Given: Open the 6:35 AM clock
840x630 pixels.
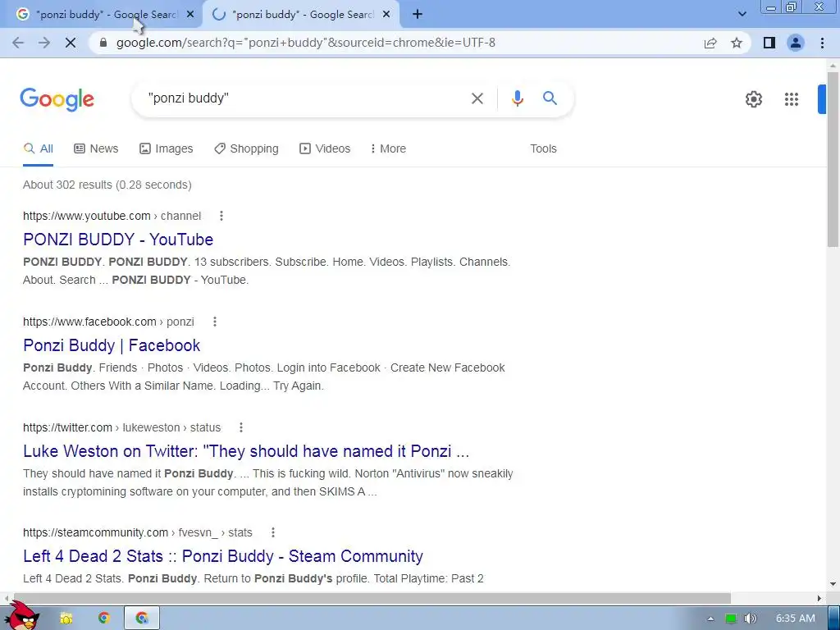Looking at the screenshot, I should 796,619.
